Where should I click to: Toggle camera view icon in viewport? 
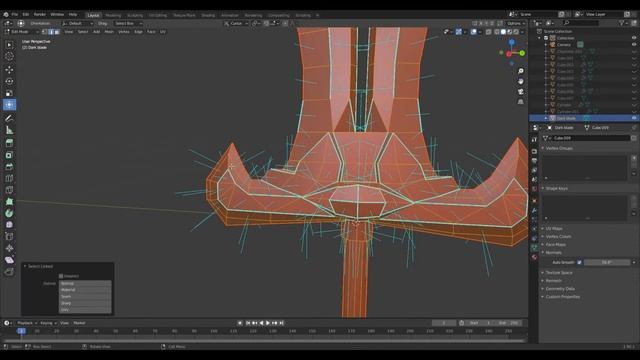point(521,91)
